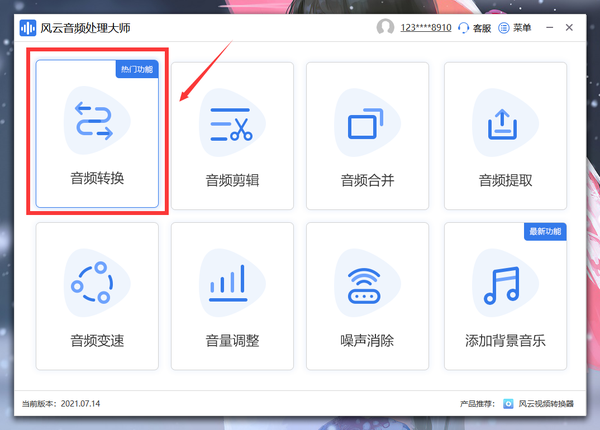
Task: Click the version text 2021.07.14
Action: click(x=80, y=404)
